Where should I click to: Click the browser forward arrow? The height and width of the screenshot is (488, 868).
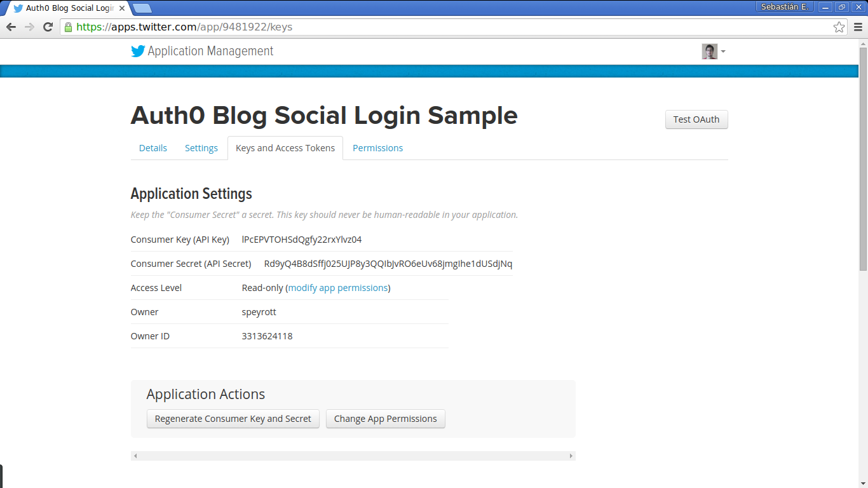point(29,27)
